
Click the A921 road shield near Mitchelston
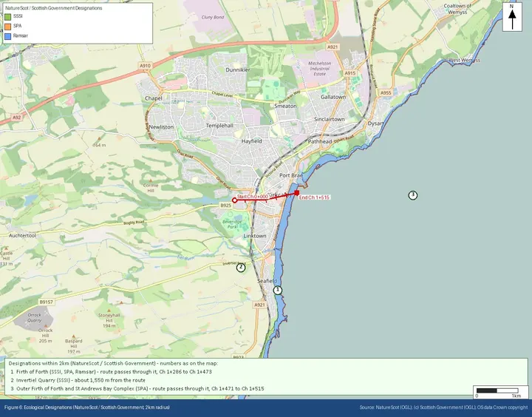tap(332, 47)
